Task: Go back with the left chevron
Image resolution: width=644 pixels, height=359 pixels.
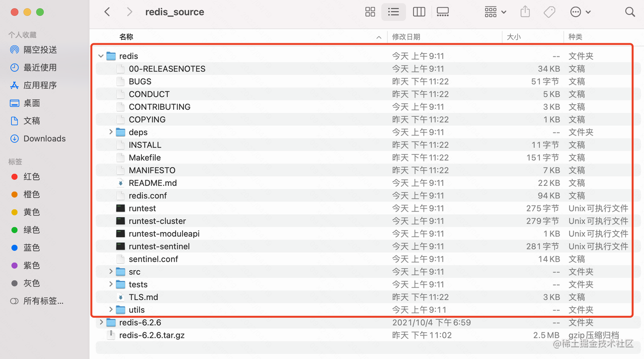Action: tap(107, 12)
